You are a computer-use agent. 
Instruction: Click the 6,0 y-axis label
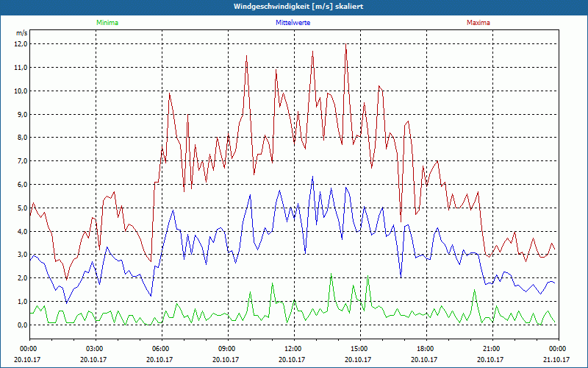(x=23, y=185)
